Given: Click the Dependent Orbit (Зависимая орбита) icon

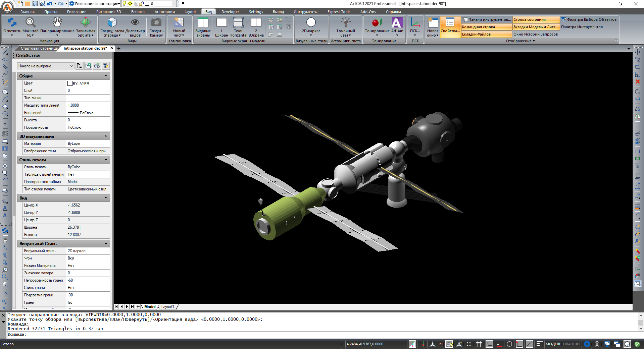Looking at the screenshot, I should point(85,23).
